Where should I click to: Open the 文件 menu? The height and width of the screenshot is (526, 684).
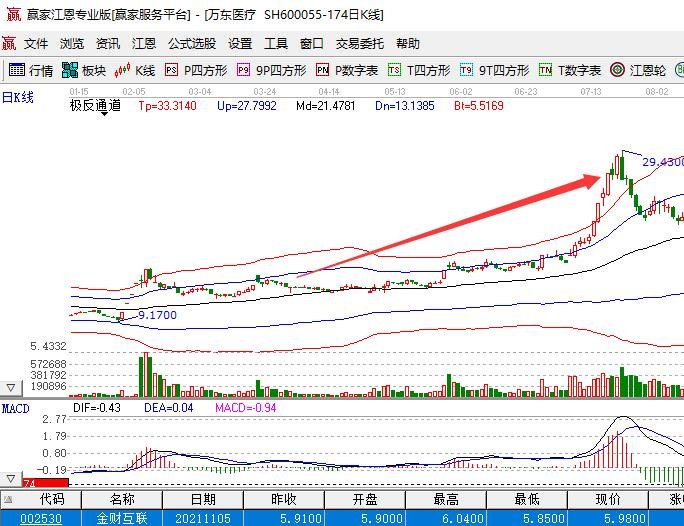pyautogui.click(x=36, y=44)
